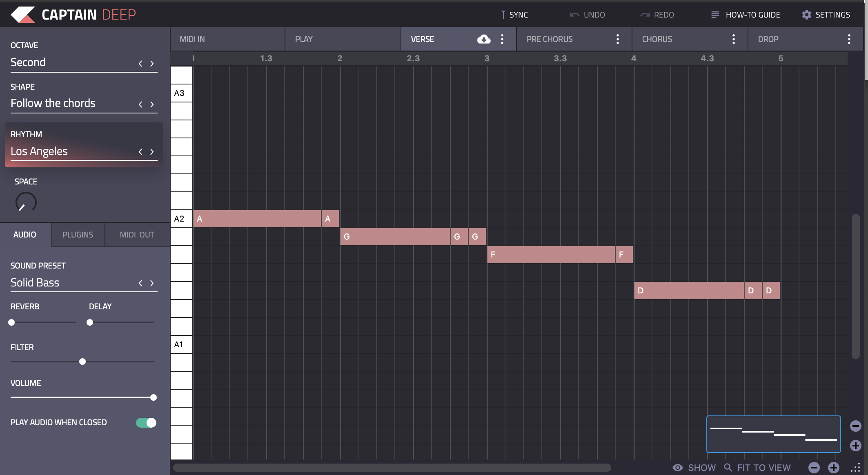Click the A2 piano key
868x475 pixels.
(181, 219)
